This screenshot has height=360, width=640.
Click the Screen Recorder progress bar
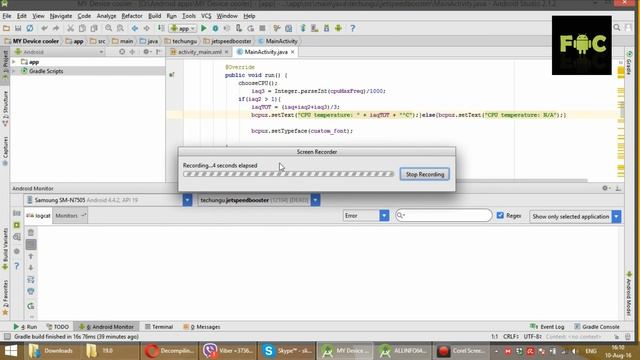coord(288,174)
